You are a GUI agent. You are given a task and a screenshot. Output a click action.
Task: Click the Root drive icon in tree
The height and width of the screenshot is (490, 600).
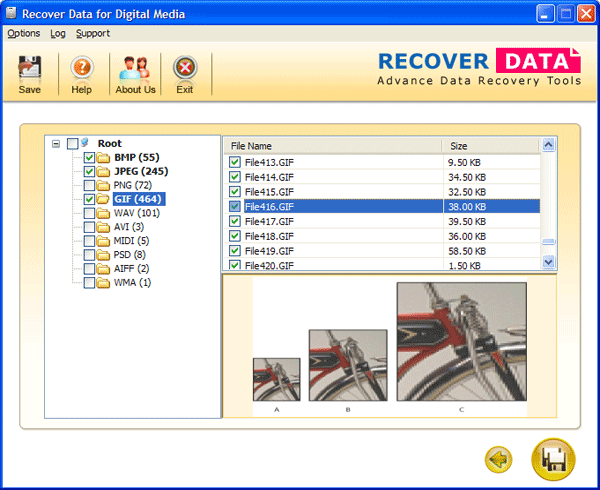tap(86, 144)
